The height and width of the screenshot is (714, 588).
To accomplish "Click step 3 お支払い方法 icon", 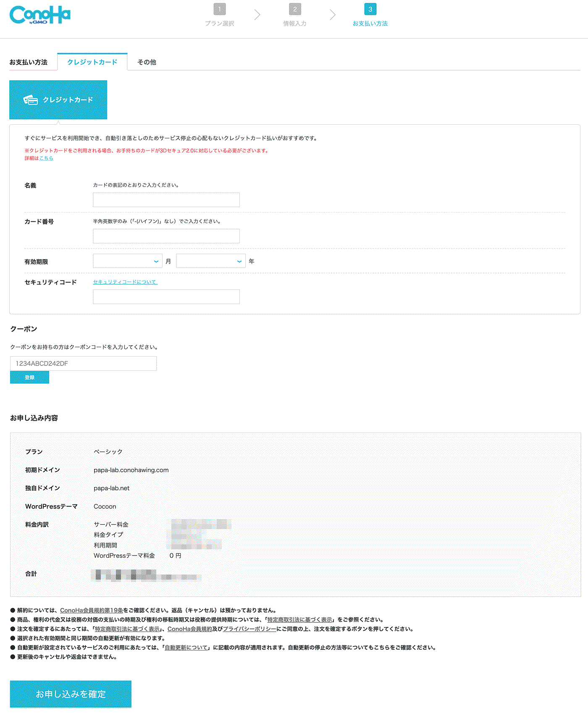I will point(370,9).
